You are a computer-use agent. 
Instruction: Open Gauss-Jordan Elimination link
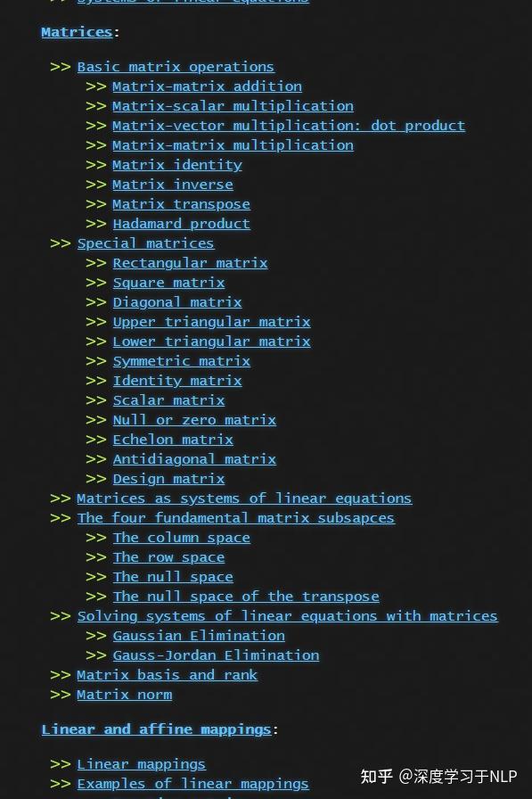coord(216,655)
